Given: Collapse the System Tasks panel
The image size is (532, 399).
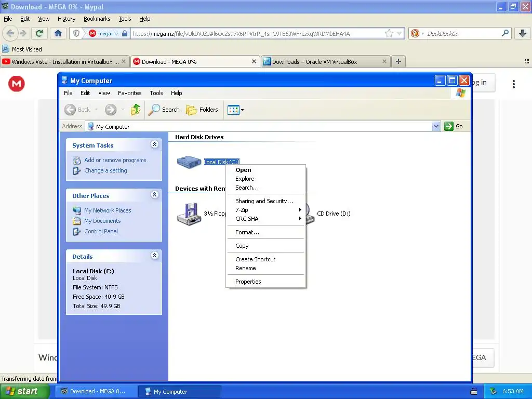Looking at the screenshot, I should pyautogui.click(x=154, y=144).
